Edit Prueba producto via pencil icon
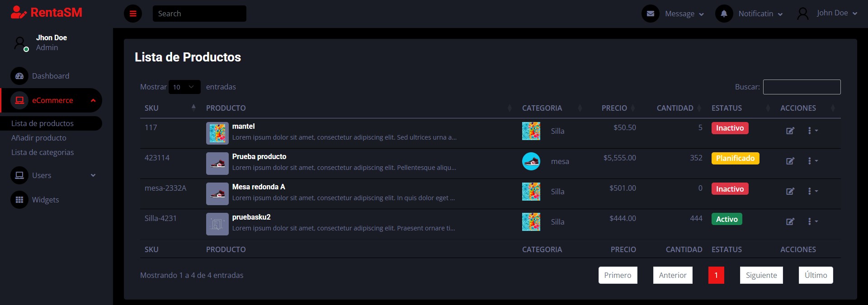This screenshot has width=868, height=305. click(x=790, y=161)
